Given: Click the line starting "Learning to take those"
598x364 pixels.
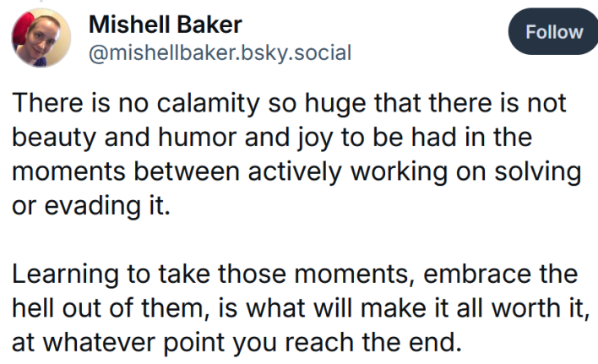Looking at the screenshot, I should tap(294, 275).
